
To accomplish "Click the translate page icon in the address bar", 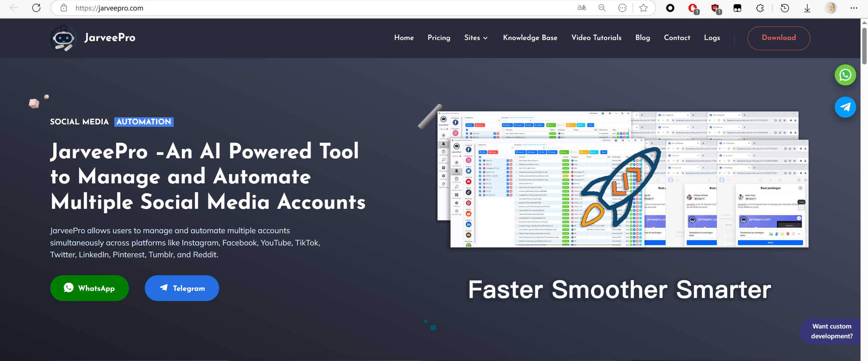I will pyautogui.click(x=582, y=8).
